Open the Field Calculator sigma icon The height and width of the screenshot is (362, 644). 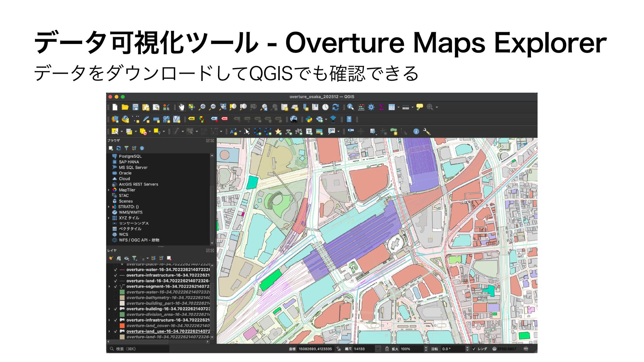coord(381,107)
